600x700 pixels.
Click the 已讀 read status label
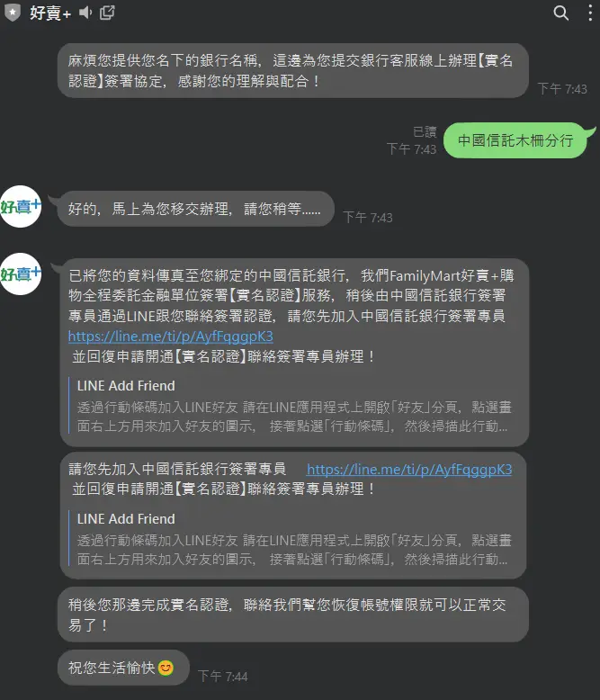[x=425, y=131]
